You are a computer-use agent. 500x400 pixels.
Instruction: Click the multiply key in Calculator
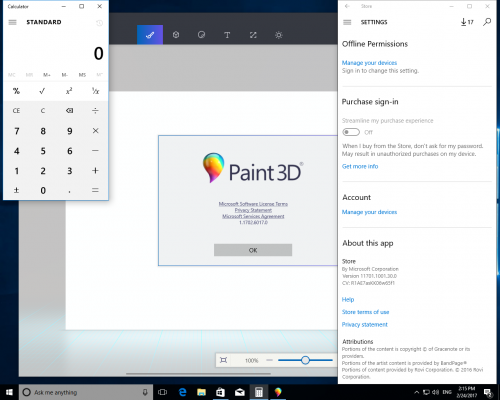95,131
